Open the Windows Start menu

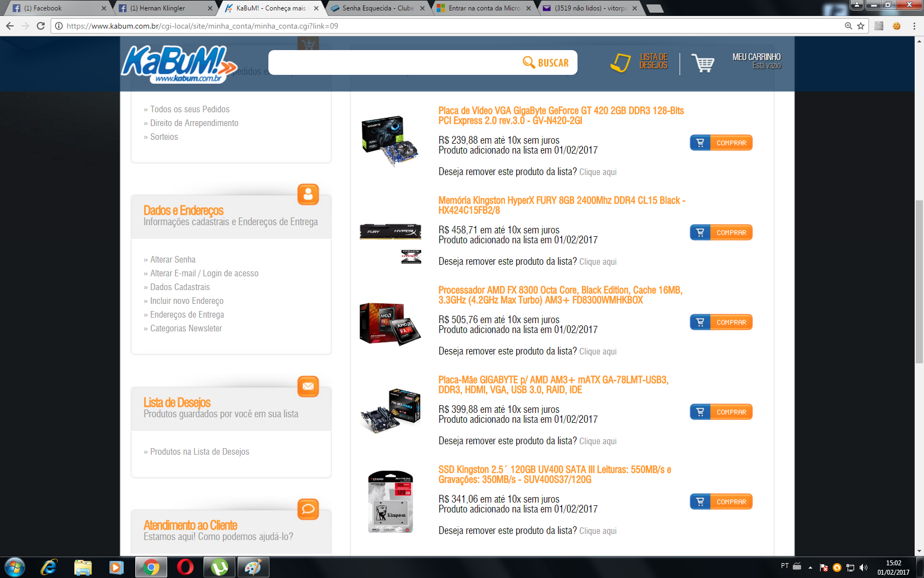(x=15, y=567)
